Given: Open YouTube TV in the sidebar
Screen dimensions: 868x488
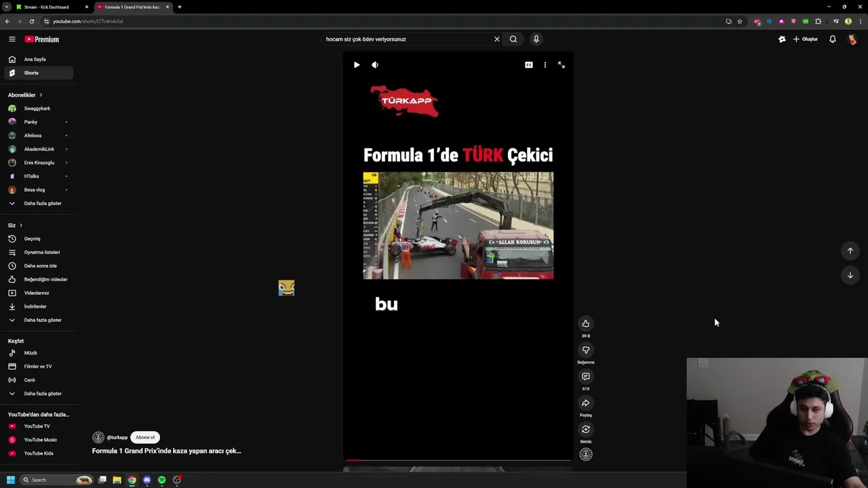Looking at the screenshot, I should (x=39, y=426).
